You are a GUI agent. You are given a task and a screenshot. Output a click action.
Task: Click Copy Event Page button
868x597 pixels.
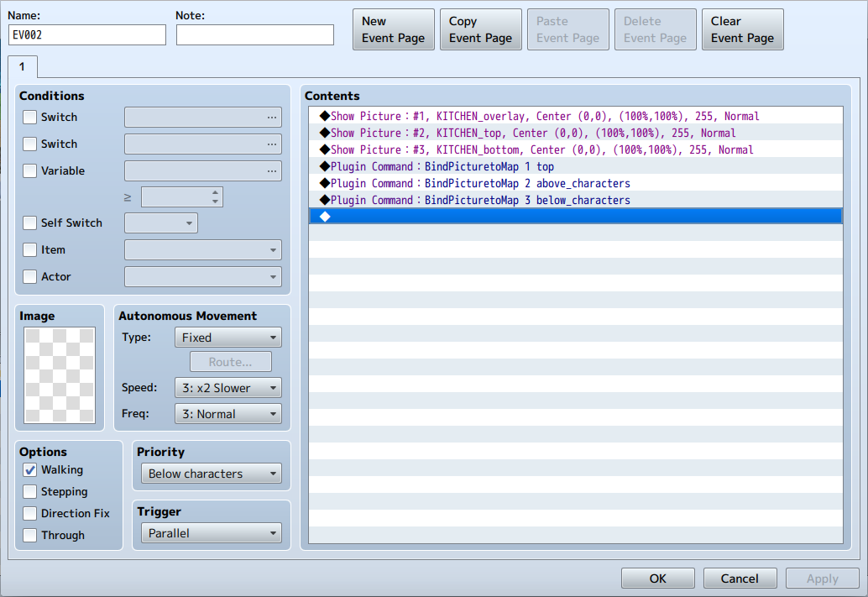click(481, 29)
